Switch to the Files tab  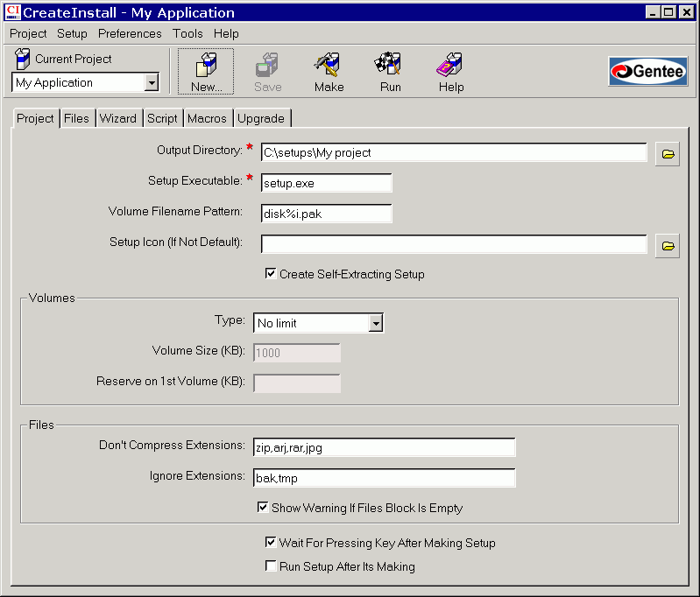(76, 118)
